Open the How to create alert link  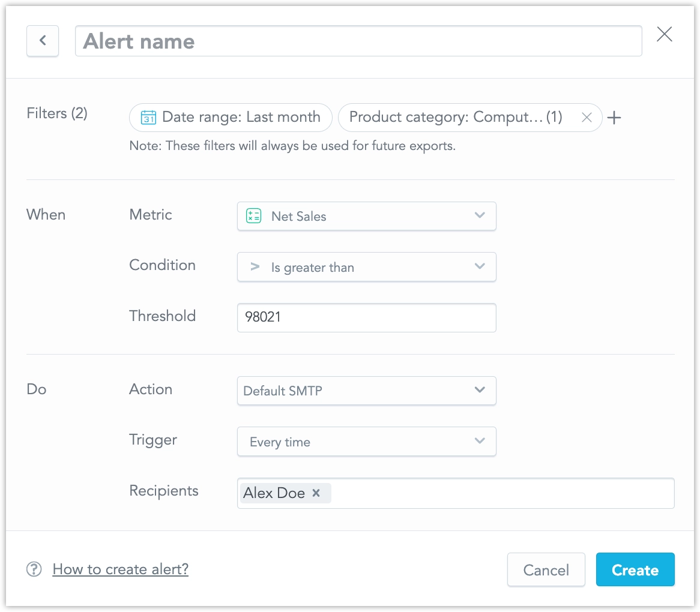[120, 569]
